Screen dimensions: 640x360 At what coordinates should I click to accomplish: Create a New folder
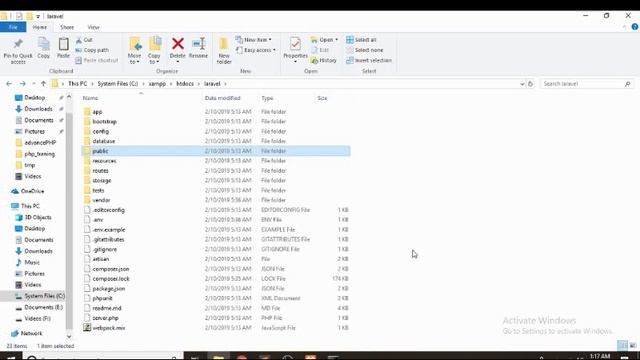coord(224,51)
